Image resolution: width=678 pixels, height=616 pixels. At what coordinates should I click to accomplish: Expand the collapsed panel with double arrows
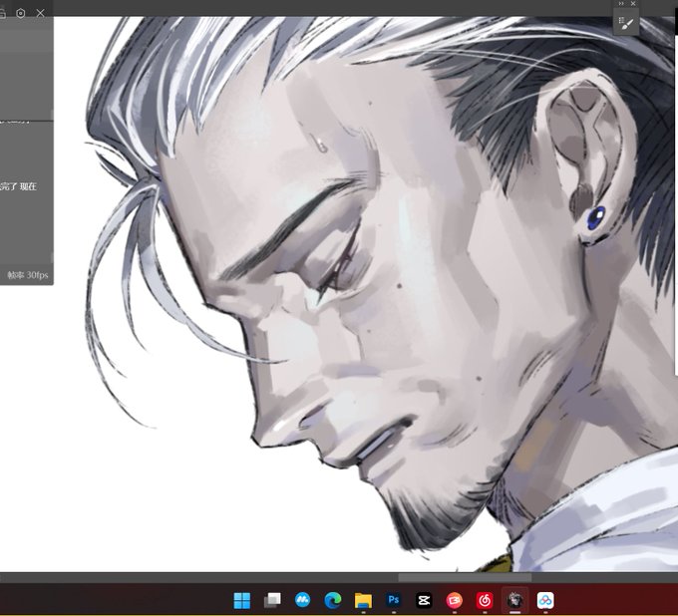click(621, 3)
